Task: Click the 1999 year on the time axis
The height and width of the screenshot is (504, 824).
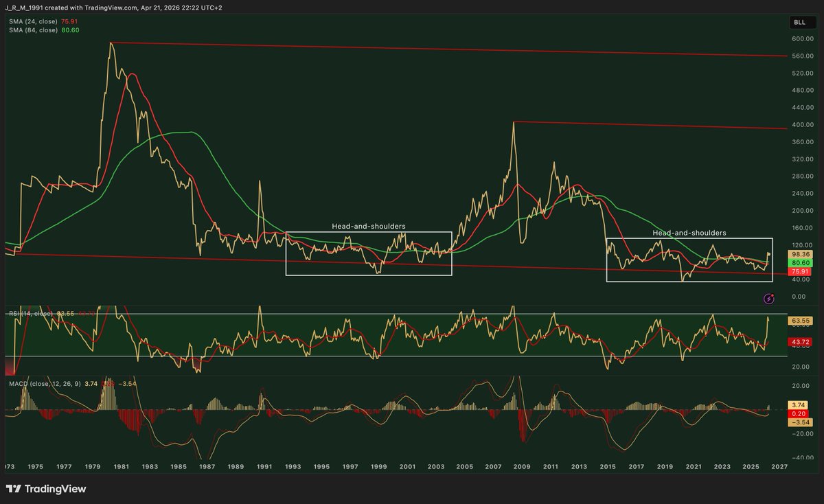Action: coord(379,467)
